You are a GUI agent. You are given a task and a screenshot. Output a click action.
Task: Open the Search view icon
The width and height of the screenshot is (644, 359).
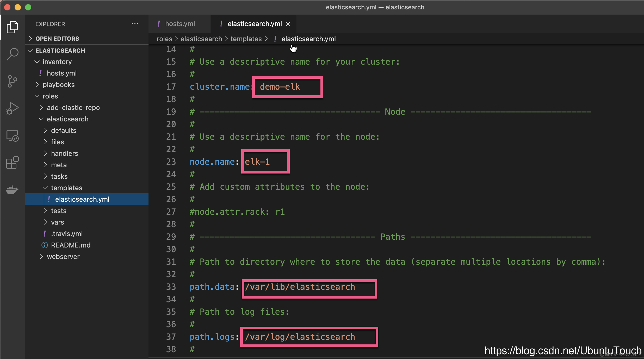point(12,54)
